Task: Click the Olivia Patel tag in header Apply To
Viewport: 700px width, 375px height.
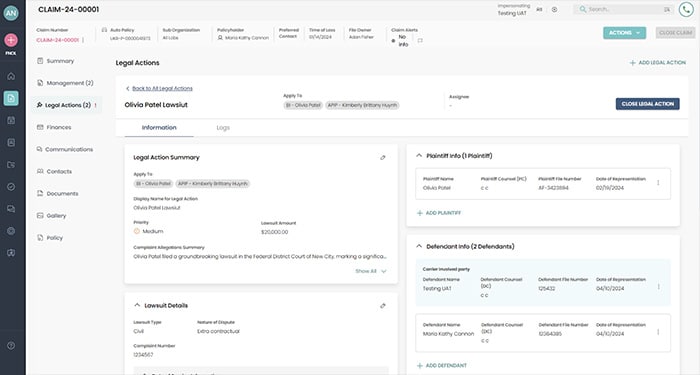Action: (303, 105)
